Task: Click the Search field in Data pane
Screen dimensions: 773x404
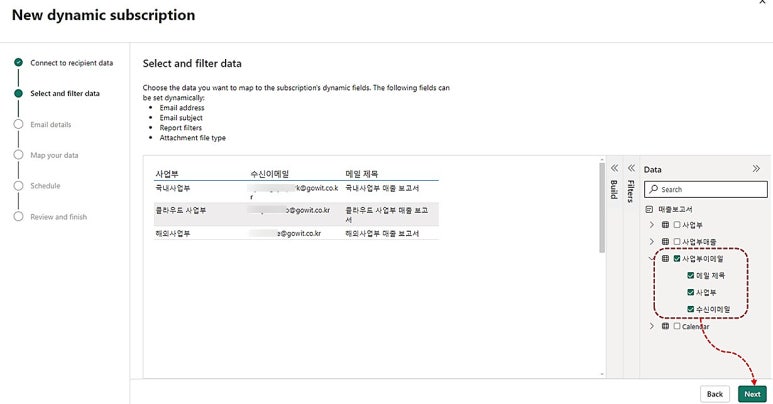Action: point(705,189)
